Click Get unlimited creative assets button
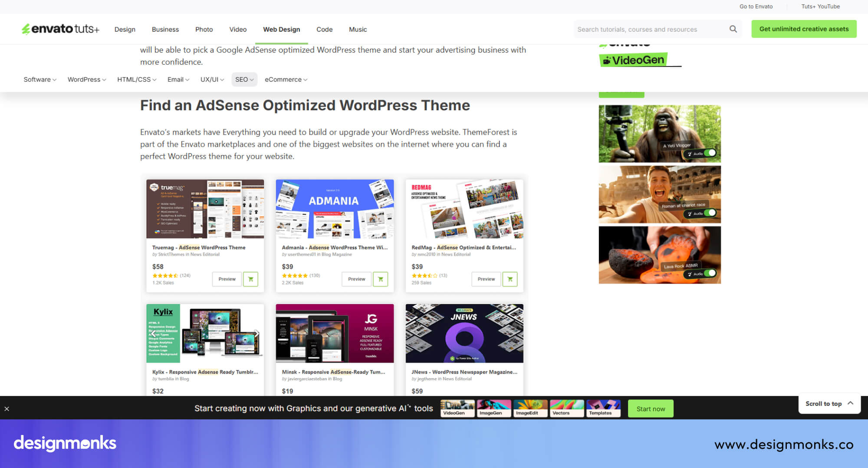868x468 pixels. point(804,29)
